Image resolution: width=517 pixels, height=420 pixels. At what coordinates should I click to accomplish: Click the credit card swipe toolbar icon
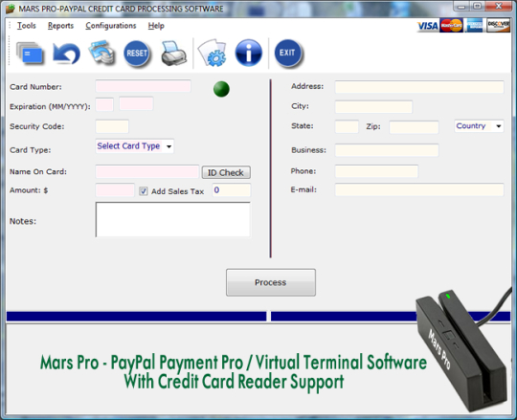click(30, 53)
